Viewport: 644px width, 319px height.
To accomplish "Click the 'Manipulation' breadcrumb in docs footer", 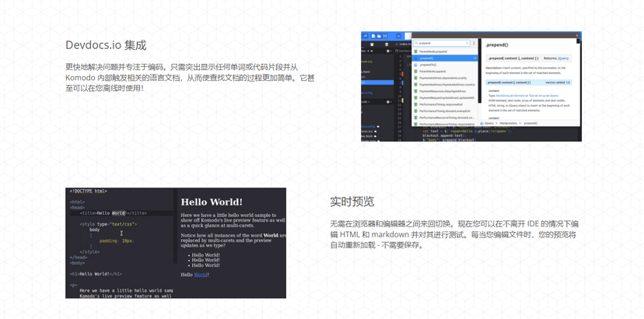I will point(509,124).
